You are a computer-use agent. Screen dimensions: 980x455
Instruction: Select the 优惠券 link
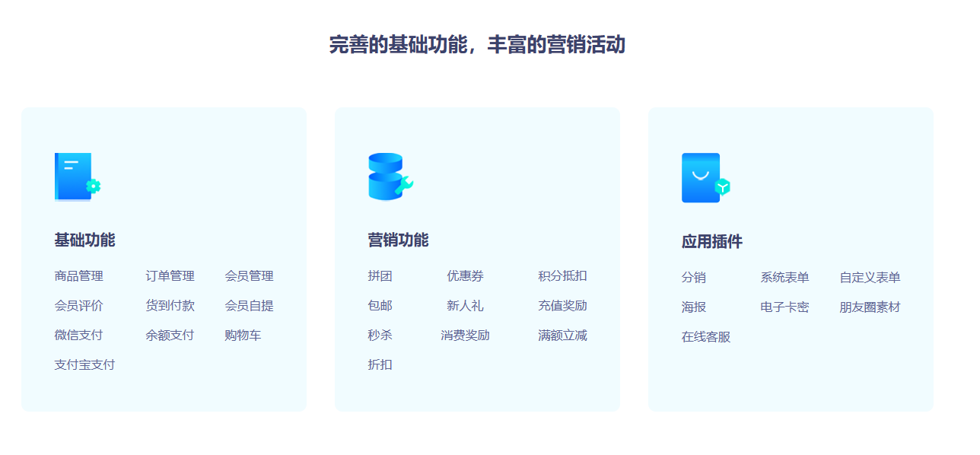[465, 276]
